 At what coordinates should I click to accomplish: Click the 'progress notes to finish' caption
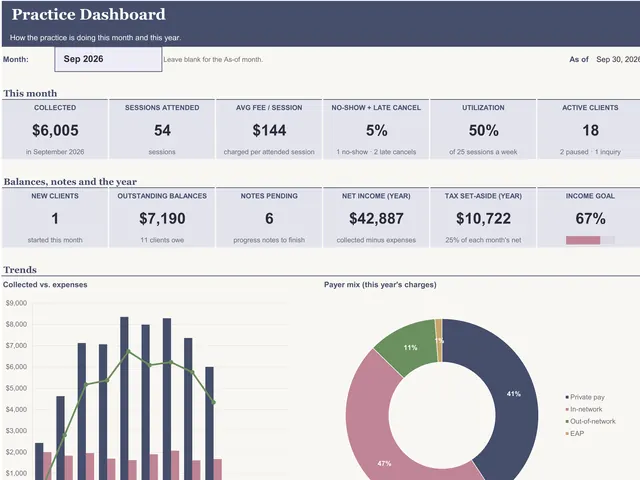tap(269, 240)
